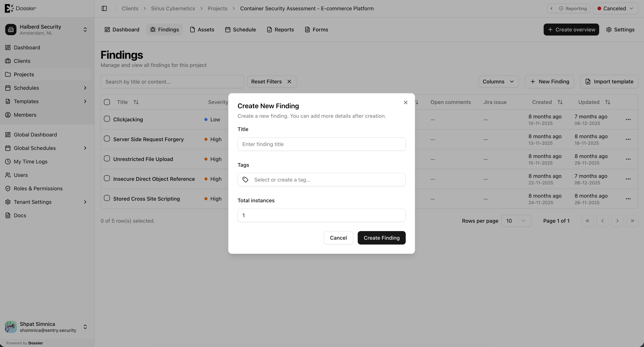644x347 pixels.
Task: Expand the Schedules sidebar item
Action: pyautogui.click(x=85, y=88)
